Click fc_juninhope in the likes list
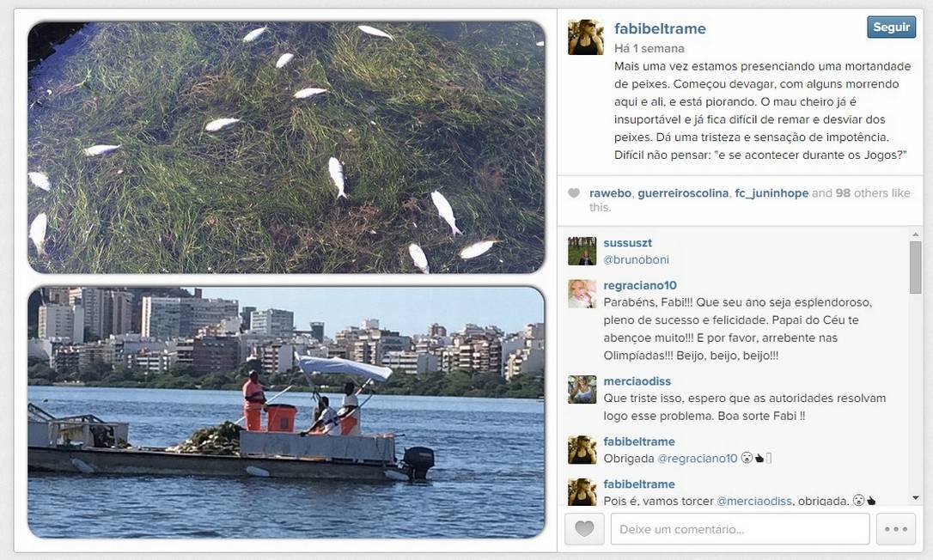The width and height of the screenshot is (933, 560). click(x=771, y=192)
